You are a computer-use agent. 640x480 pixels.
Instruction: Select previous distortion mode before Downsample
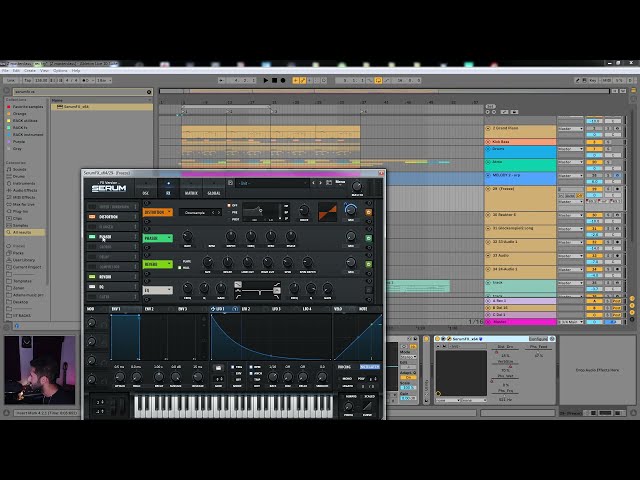(x=213, y=213)
